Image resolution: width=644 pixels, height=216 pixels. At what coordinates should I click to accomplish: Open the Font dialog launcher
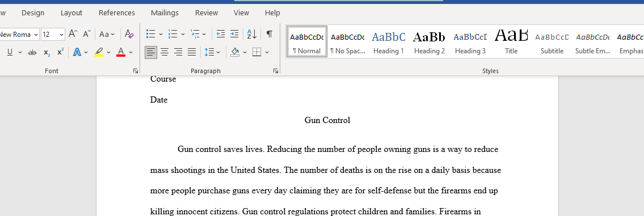(136, 71)
